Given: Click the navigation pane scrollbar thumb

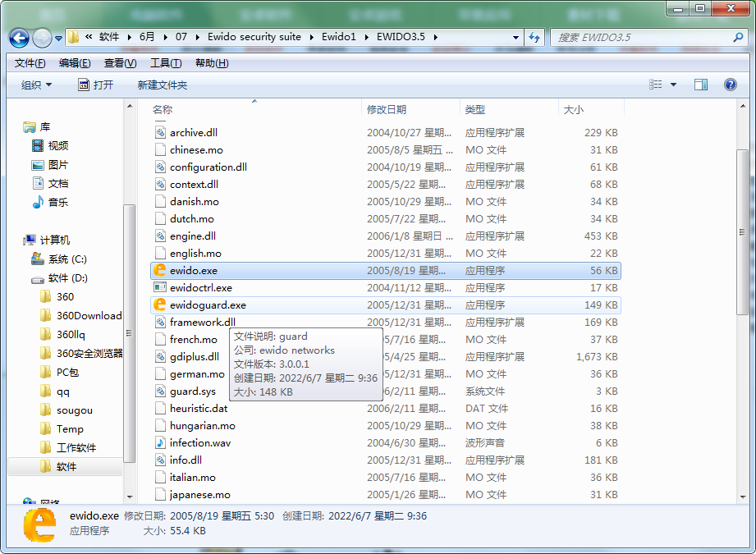Looking at the screenshot, I should [129, 332].
